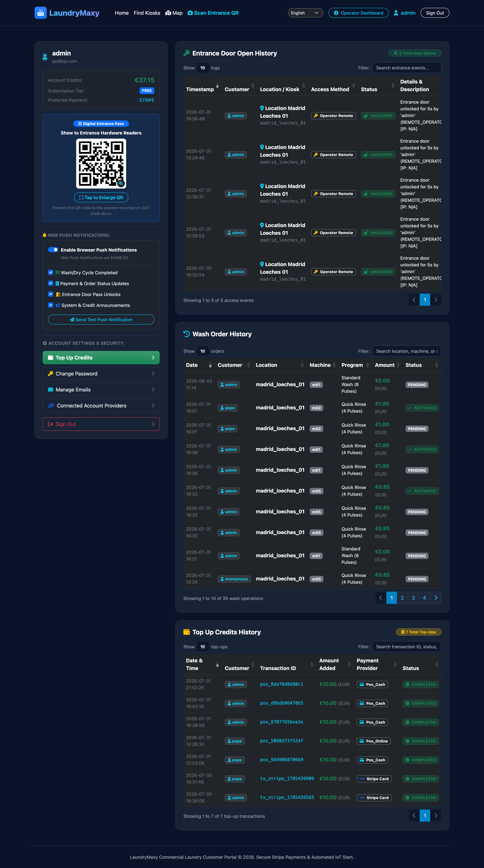
Task: Click the wallet icon in Top Up Credits button
Action: point(51,358)
